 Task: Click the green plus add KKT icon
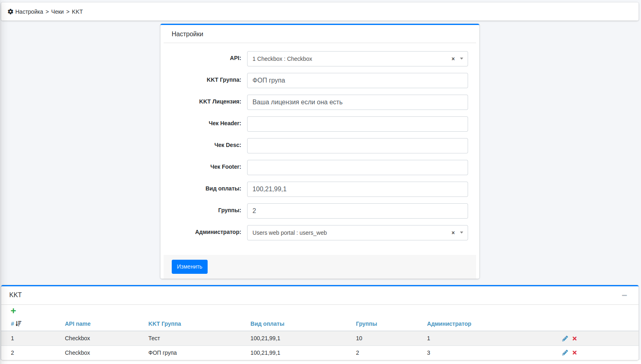click(x=13, y=311)
